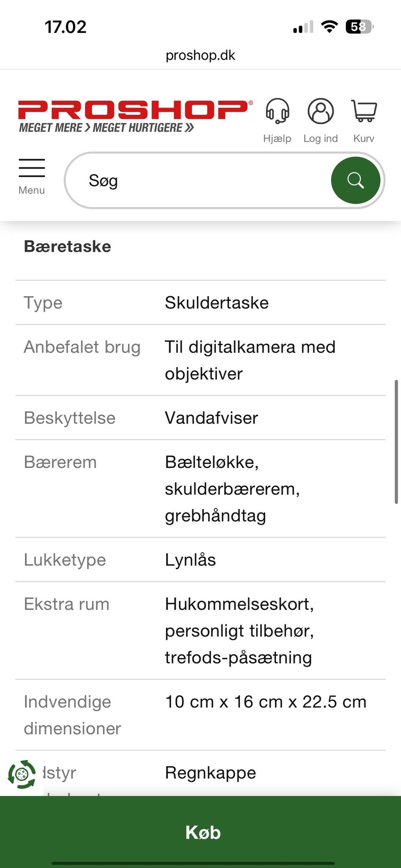
Task: Tap the clock showing 17.02
Action: [x=66, y=27]
